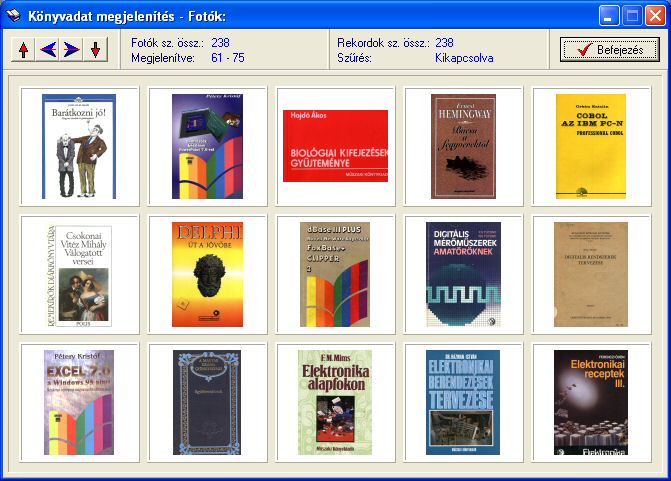Select the Hemingway book cover
The height and width of the screenshot is (481, 671).
click(x=463, y=146)
